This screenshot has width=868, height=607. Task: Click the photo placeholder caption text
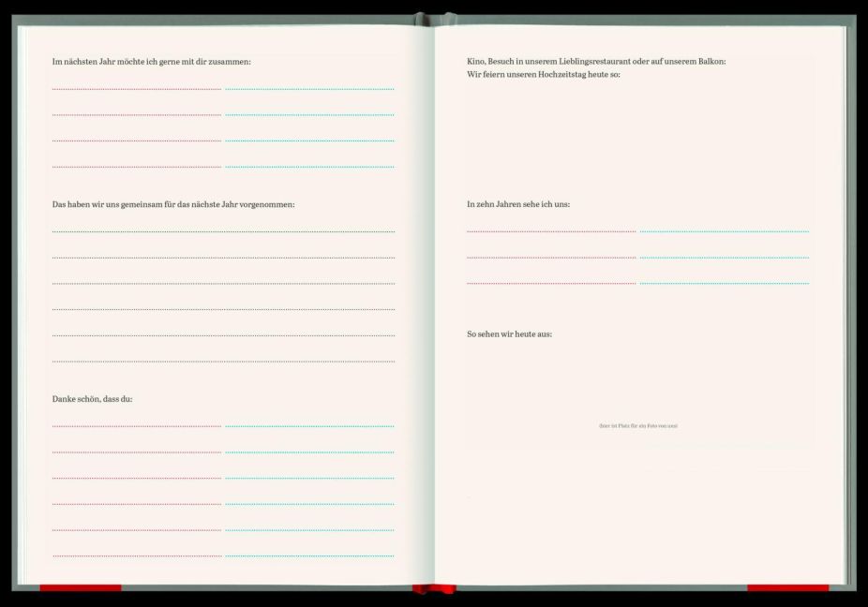[637, 426]
